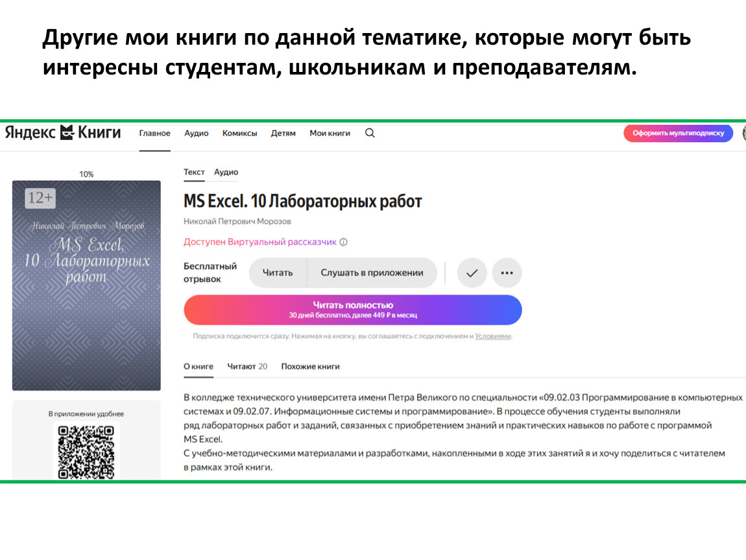Viewport: 746px width, 560px height.
Task: Click the Яндекс Книги logo
Action: 63,133
